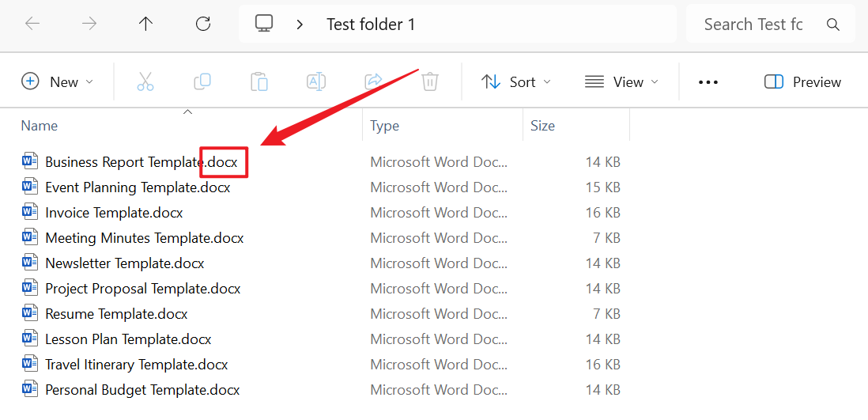Click the Copy icon in toolbar
The image size is (868, 420).
point(202,81)
